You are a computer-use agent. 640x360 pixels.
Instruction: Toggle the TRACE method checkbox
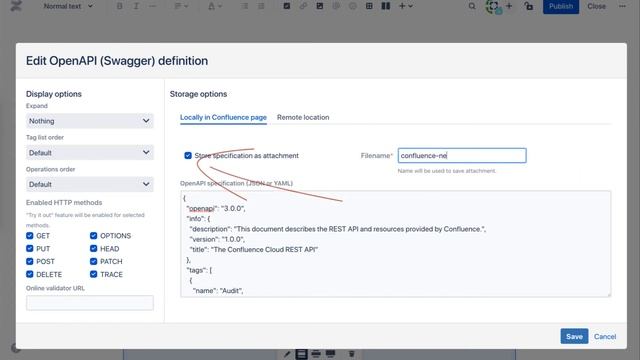tap(93, 274)
